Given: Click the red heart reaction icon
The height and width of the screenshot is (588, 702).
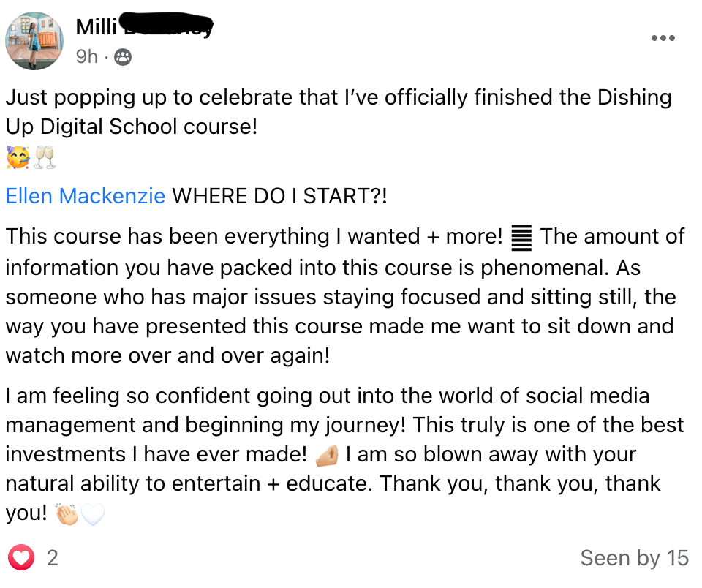Looking at the screenshot, I should pyautogui.click(x=22, y=558).
